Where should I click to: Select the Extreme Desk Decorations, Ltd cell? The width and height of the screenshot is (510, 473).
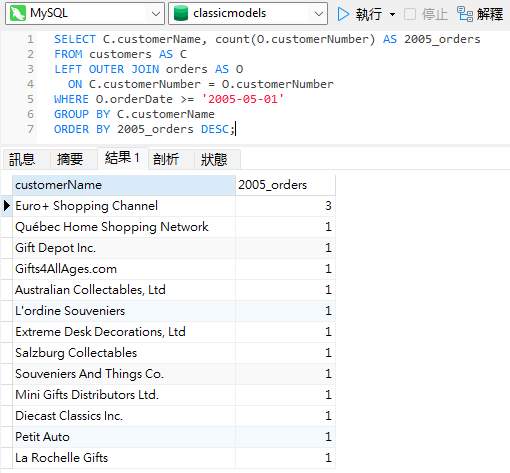(124, 332)
